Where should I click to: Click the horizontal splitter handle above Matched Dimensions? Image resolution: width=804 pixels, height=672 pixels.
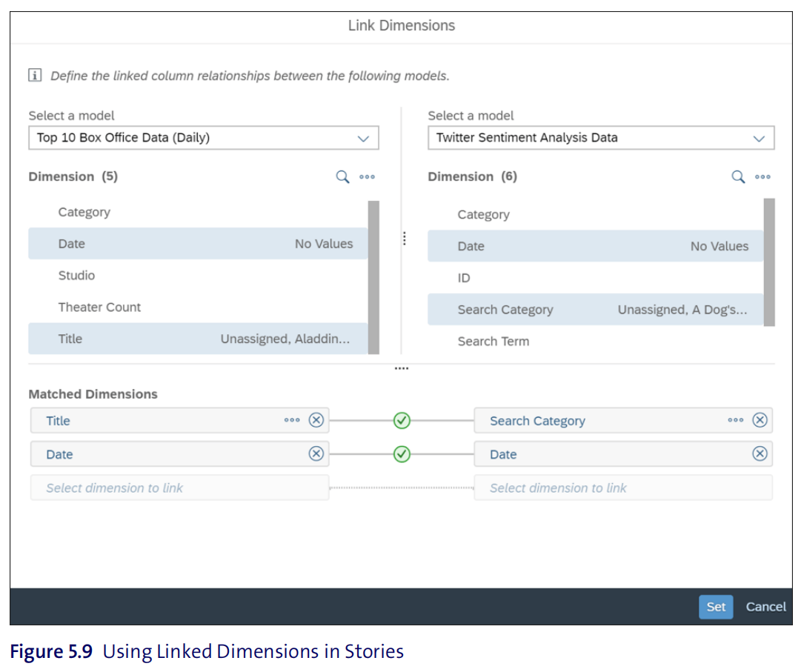[402, 368]
